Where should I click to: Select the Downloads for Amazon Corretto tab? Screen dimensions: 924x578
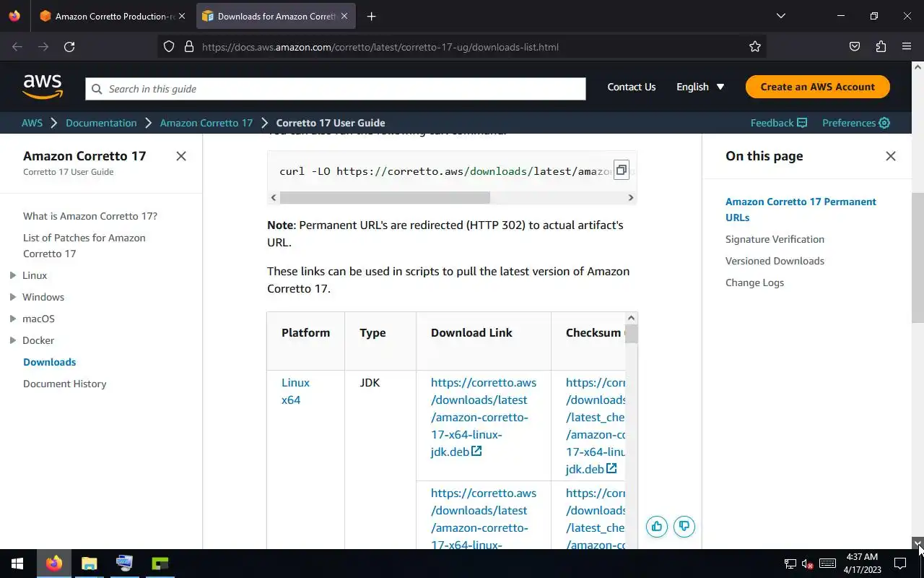click(269, 16)
